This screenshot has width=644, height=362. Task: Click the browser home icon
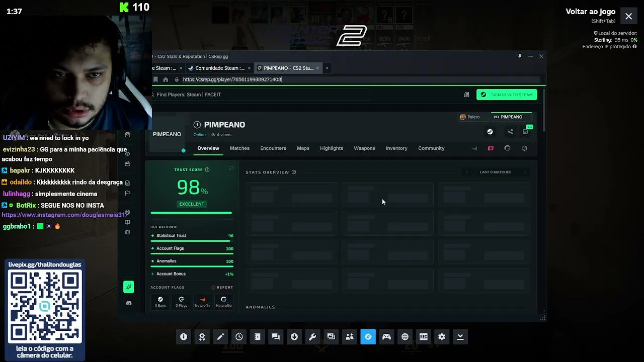click(x=166, y=79)
